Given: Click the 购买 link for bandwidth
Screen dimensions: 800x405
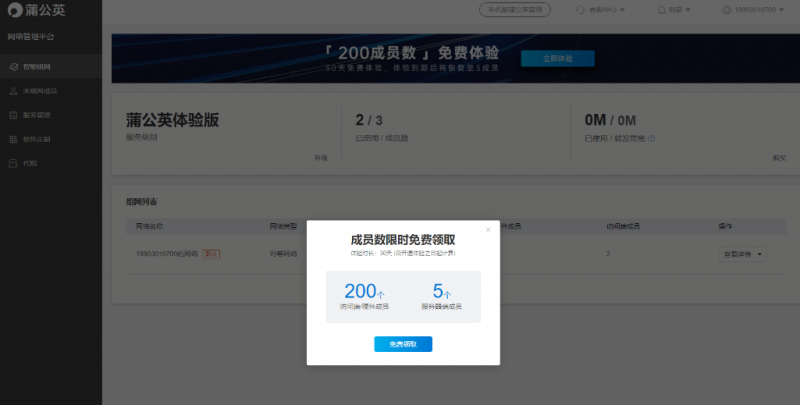Looking at the screenshot, I should (779, 158).
